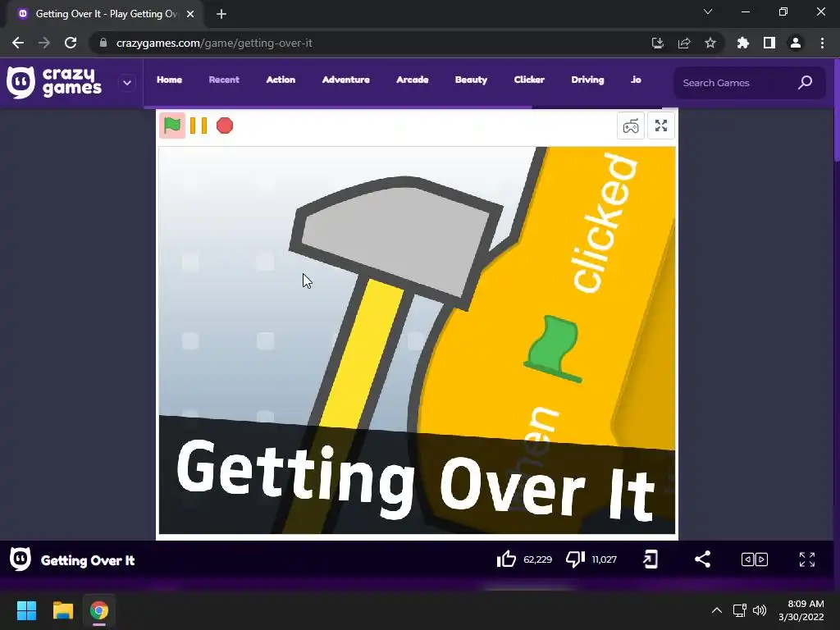840x630 pixels.
Task: Pause the game with yellow pause icon
Action: click(199, 126)
